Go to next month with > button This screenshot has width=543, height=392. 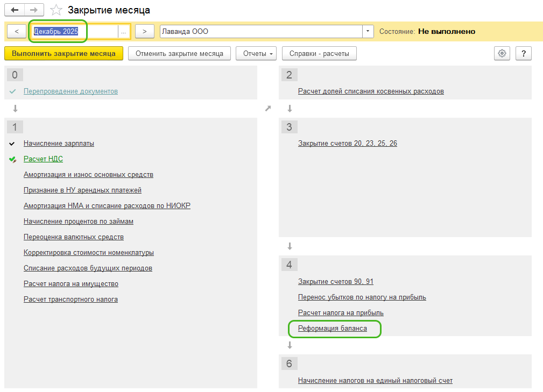145,32
